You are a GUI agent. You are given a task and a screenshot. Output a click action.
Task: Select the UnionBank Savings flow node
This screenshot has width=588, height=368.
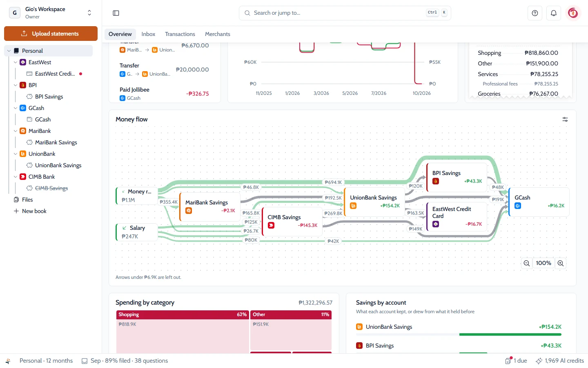point(374,202)
